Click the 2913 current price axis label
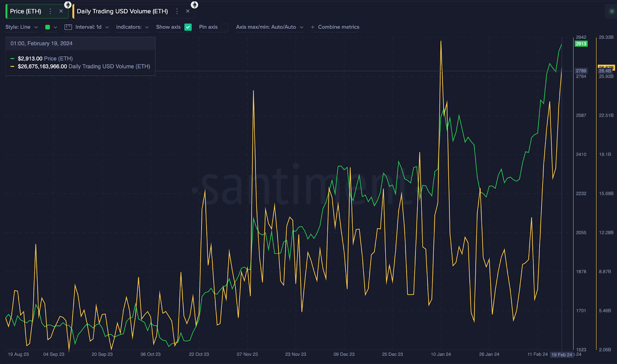 (x=581, y=44)
